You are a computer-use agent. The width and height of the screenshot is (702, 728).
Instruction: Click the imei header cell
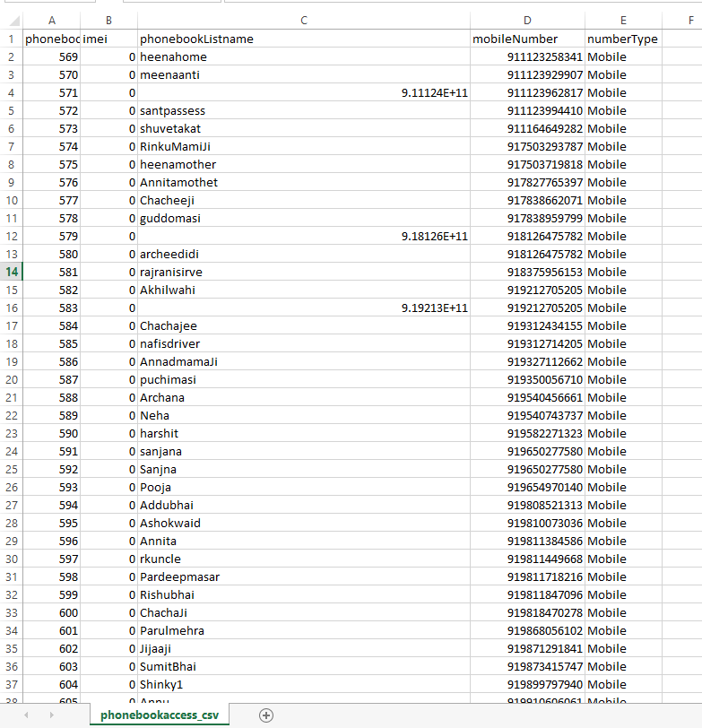[x=108, y=39]
